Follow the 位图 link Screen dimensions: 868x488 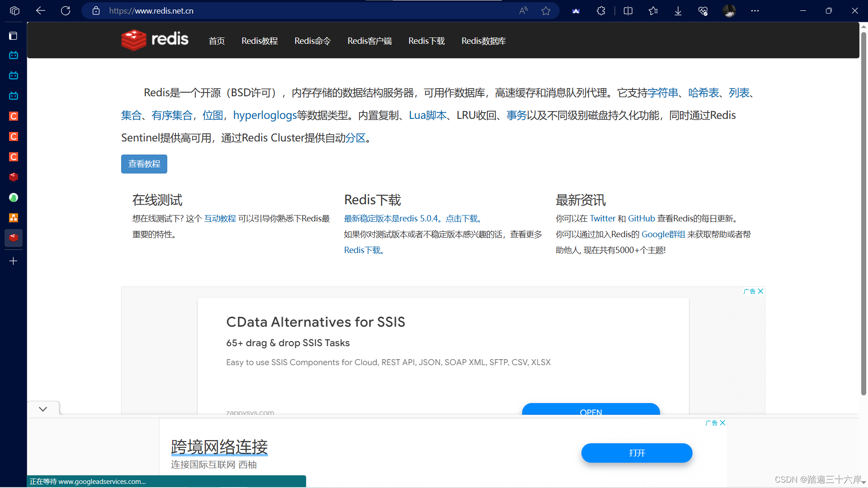(x=212, y=116)
